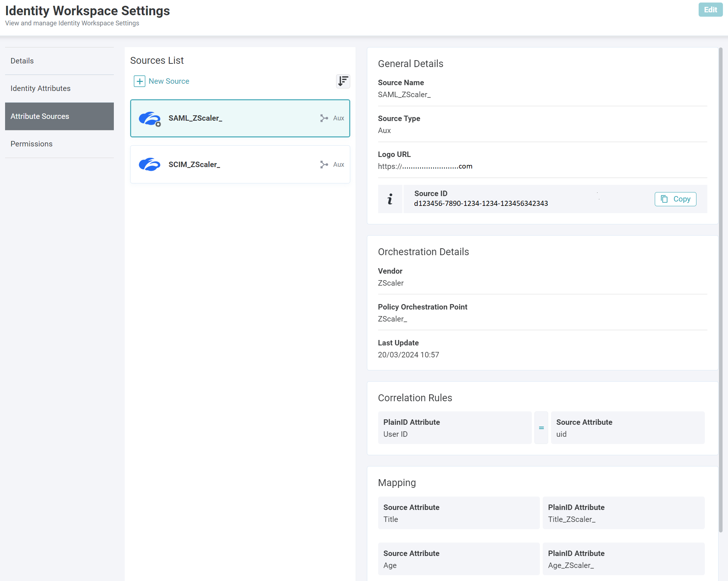Click the correlation rule equals sign

(x=541, y=428)
